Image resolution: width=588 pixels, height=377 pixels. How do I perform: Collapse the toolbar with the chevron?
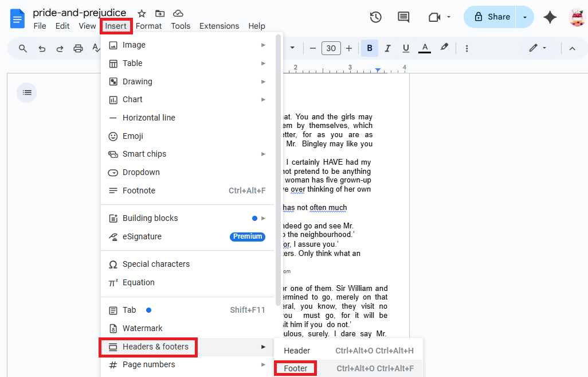pos(572,48)
